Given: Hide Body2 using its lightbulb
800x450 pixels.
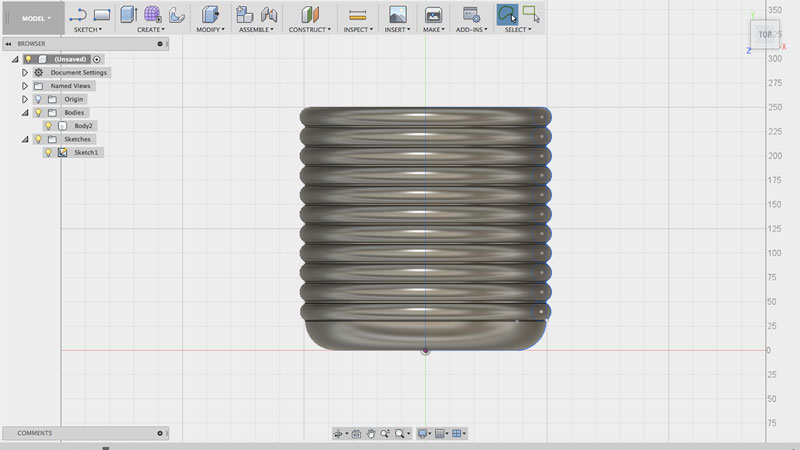Looking at the screenshot, I should point(48,126).
